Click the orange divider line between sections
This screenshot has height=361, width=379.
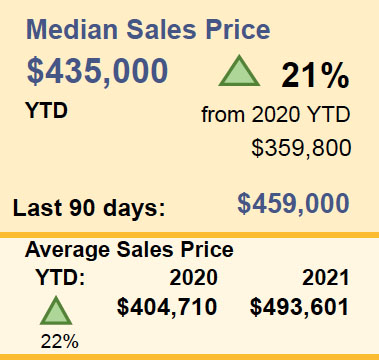189,235
